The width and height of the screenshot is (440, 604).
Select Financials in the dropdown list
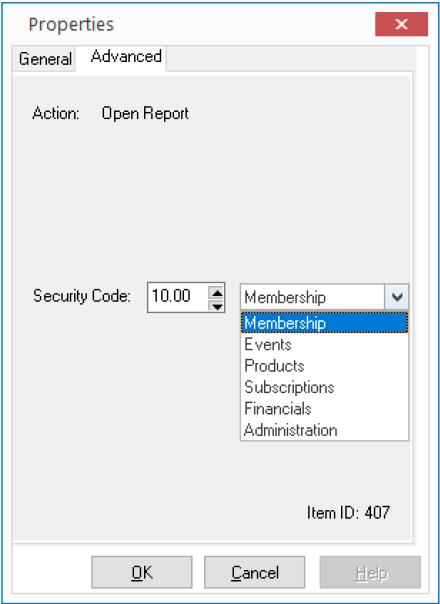(x=324, y=408)
